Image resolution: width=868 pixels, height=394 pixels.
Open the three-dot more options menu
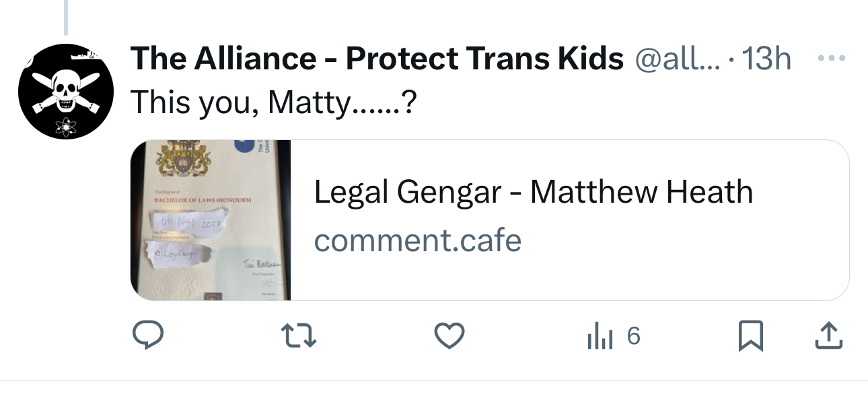(830, 59)
